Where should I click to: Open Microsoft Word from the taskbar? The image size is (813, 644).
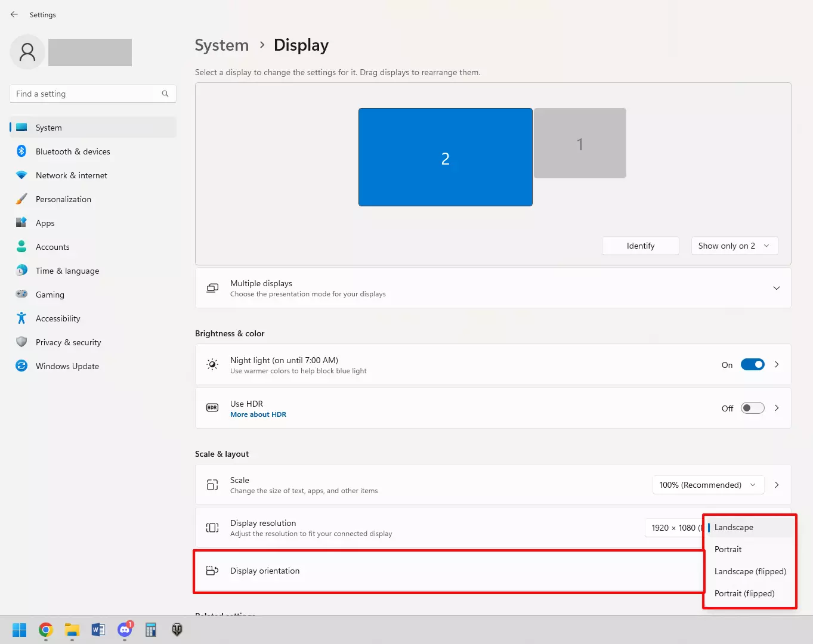pyautogui.click(x=98, y=630)
